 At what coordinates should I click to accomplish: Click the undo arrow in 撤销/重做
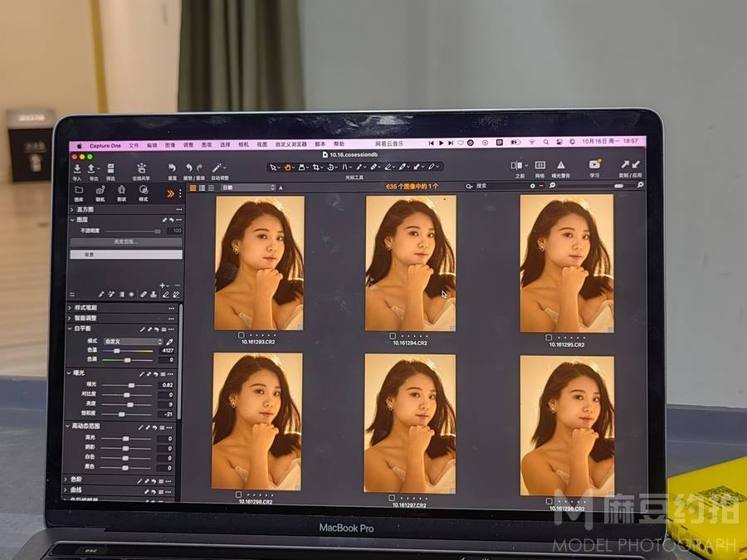tap(189, 168)
